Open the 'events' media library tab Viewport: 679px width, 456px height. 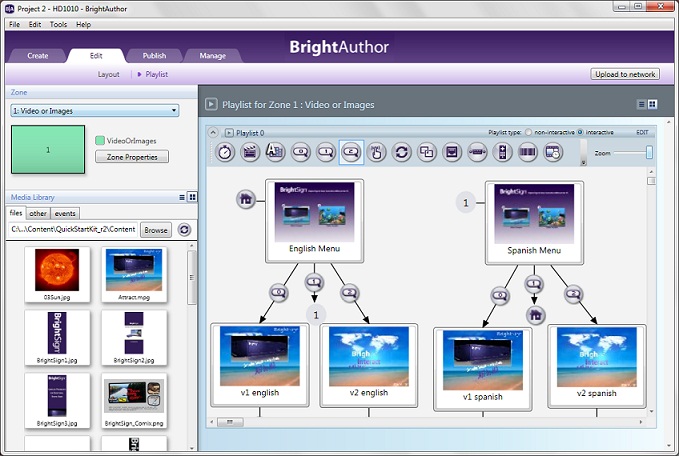click(x=65, y=213)
